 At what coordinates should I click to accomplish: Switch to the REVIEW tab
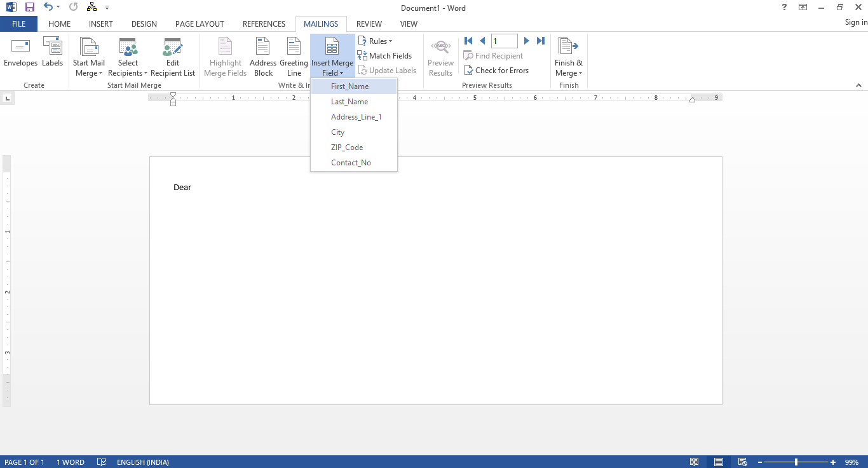point(369,24)
